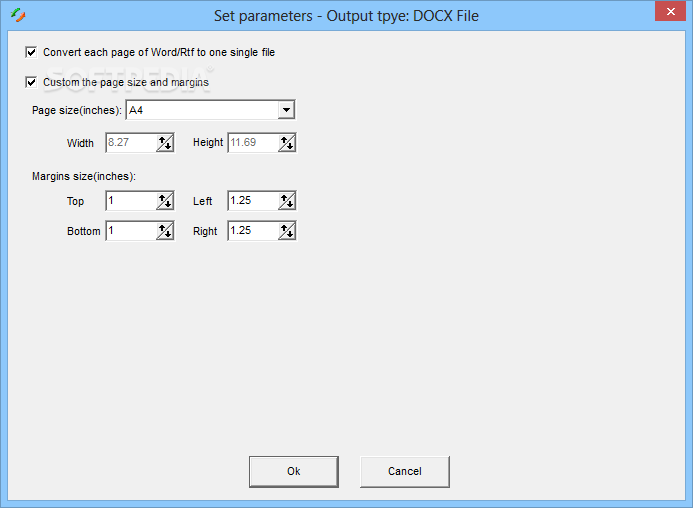Click the 'Margins size(inches):' label
Screen dimensions: 693x508
tap(84, 176)
